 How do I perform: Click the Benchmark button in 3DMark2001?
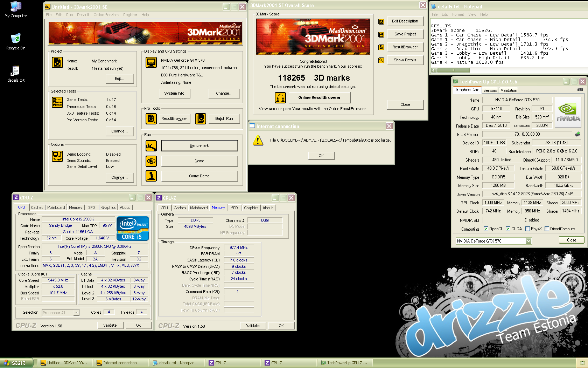(x=199, y=146)
